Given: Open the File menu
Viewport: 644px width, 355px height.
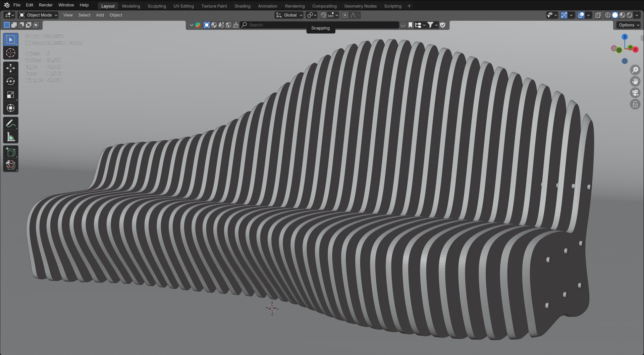Looking at the screenshot, I should (17, 5).
